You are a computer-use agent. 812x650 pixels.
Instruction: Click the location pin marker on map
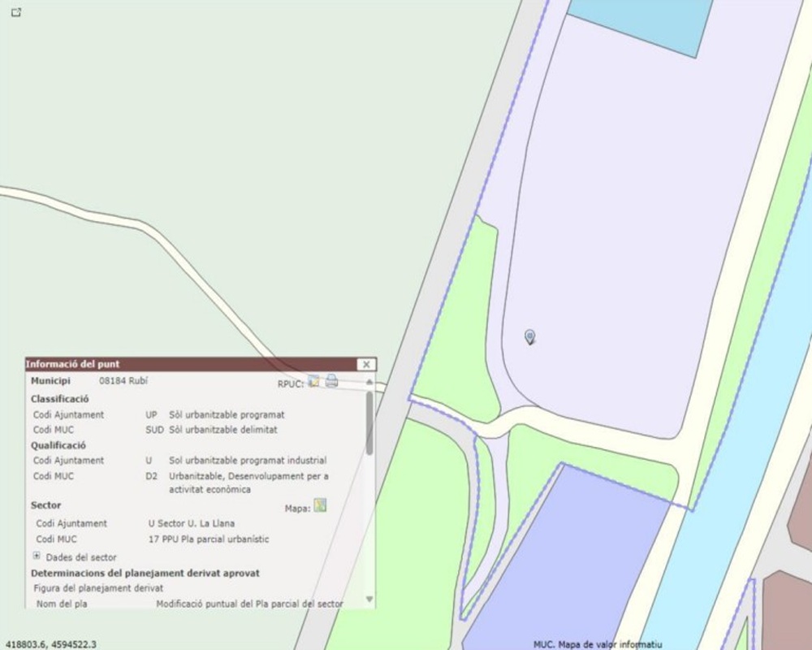[x=530, y=336]
